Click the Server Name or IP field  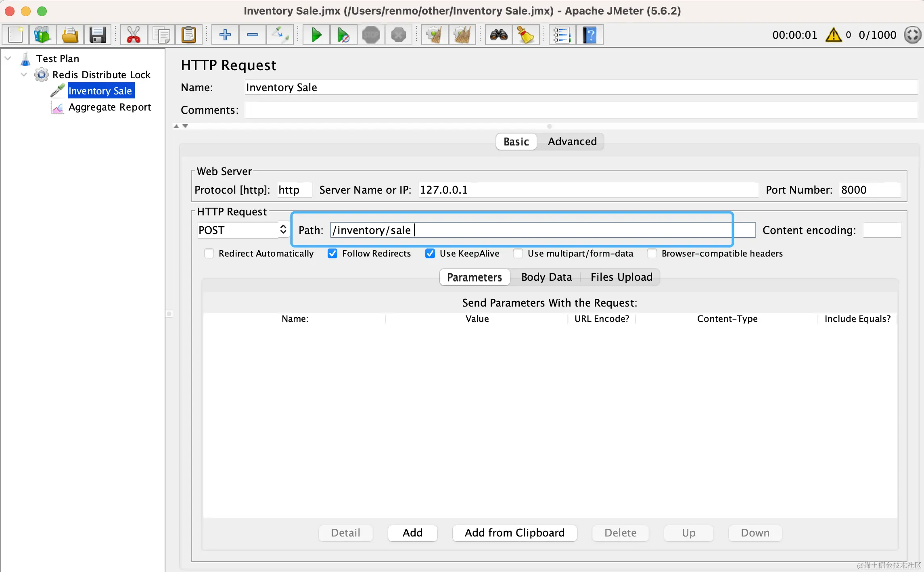click(588, 190)
